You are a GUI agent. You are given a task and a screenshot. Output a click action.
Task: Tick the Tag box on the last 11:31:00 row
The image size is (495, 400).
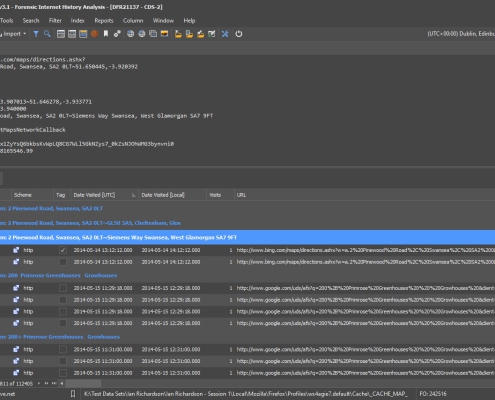(63, 373)
